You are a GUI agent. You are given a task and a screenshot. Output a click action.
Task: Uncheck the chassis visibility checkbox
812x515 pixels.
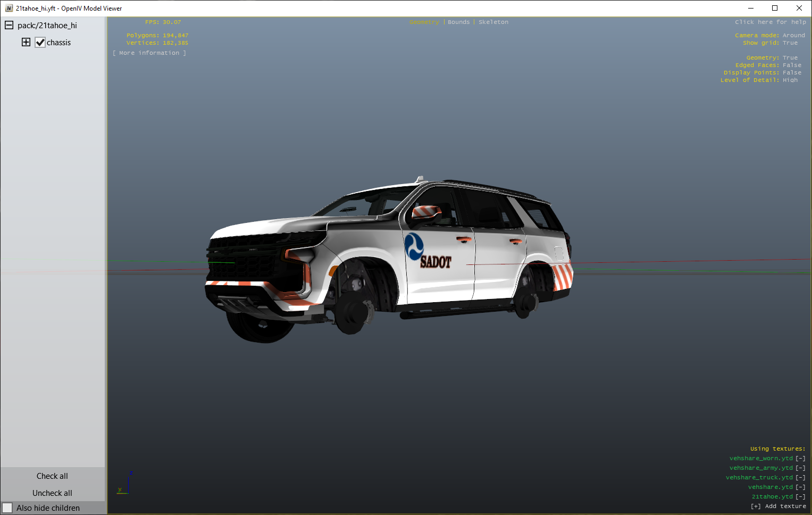(40, 43)
